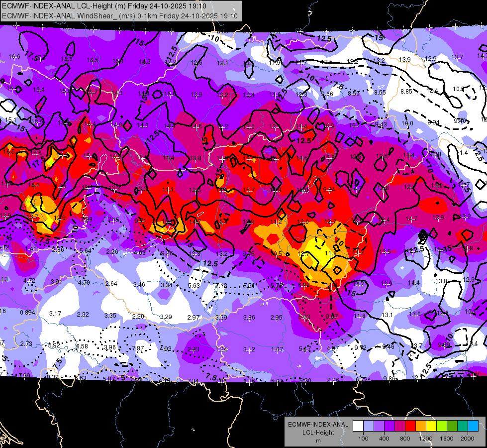Click the grid value '2.97'
Viewport: 487px width, 448px height.
coord(194,317)
